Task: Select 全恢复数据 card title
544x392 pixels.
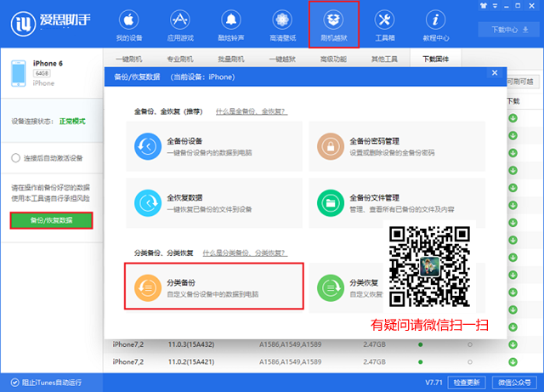Action: click(184, 197)
